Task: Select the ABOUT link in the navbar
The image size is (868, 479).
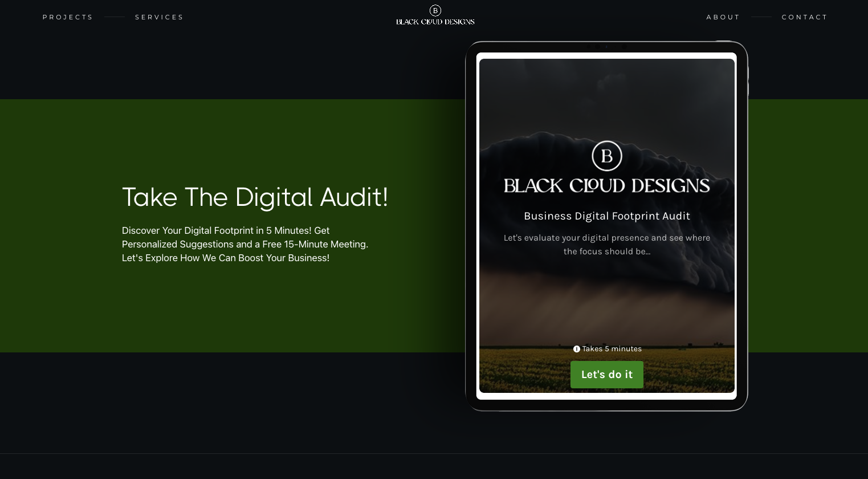Action: tap(723, 17)
